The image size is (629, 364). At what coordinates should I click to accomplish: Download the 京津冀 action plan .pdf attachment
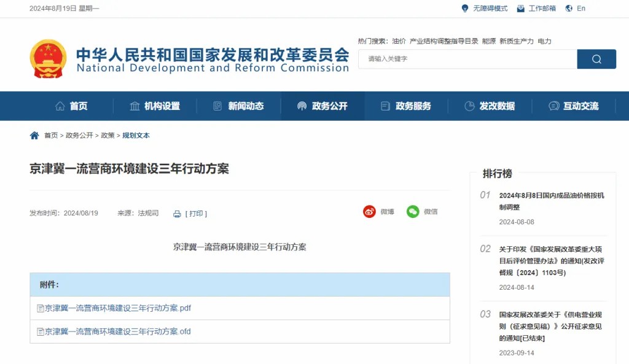click(x=117, y=308)
